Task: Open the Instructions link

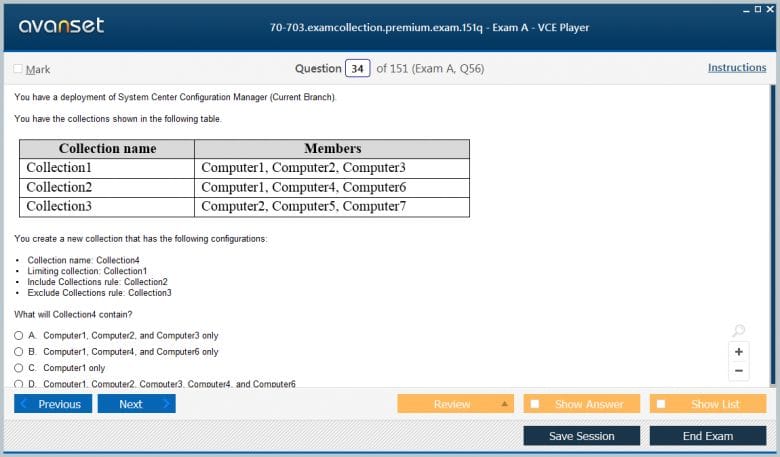Action: pos(737,68)
